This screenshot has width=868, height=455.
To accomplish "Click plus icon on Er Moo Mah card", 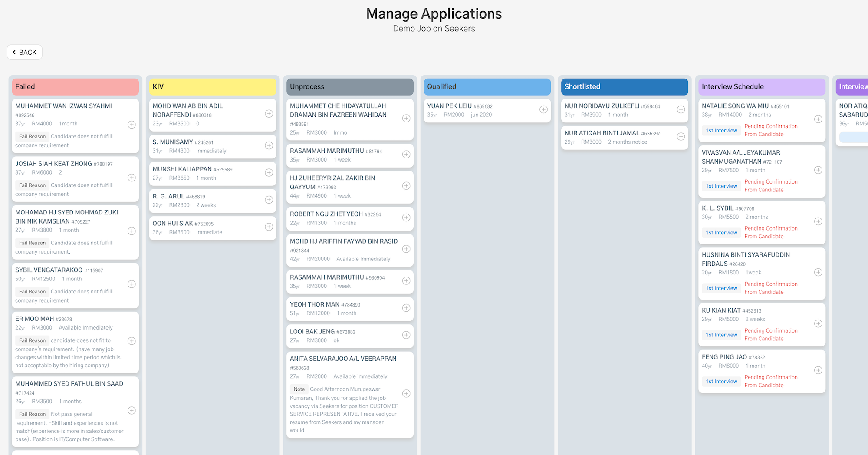I will click(132, 341).
